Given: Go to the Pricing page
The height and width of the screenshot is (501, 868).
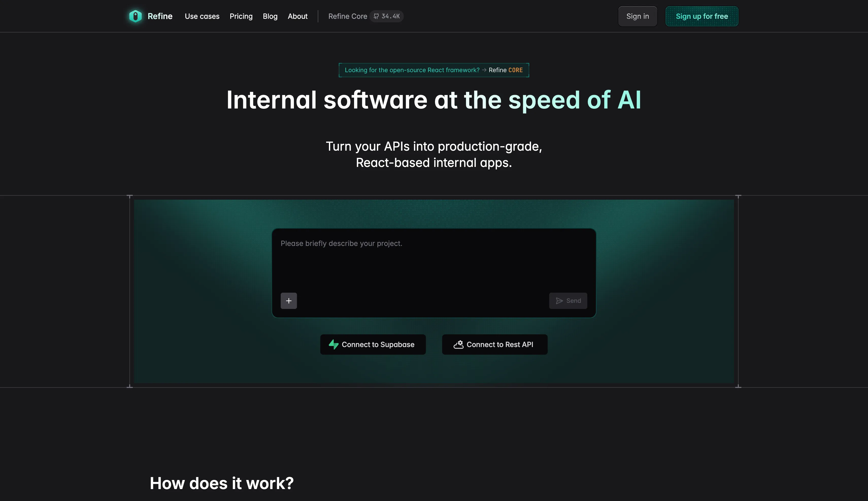Looking at the screenshot, I should (x=241, y=16).
